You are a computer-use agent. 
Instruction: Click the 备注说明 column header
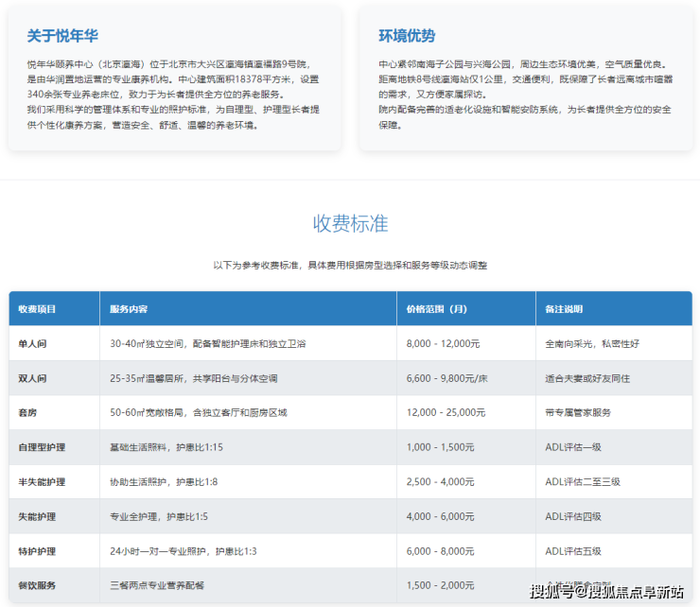click(x=565, y=309)
